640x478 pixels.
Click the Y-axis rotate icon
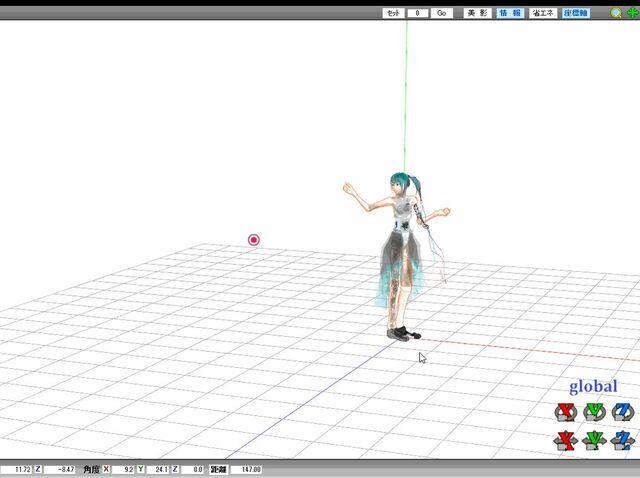coord(594,412)
